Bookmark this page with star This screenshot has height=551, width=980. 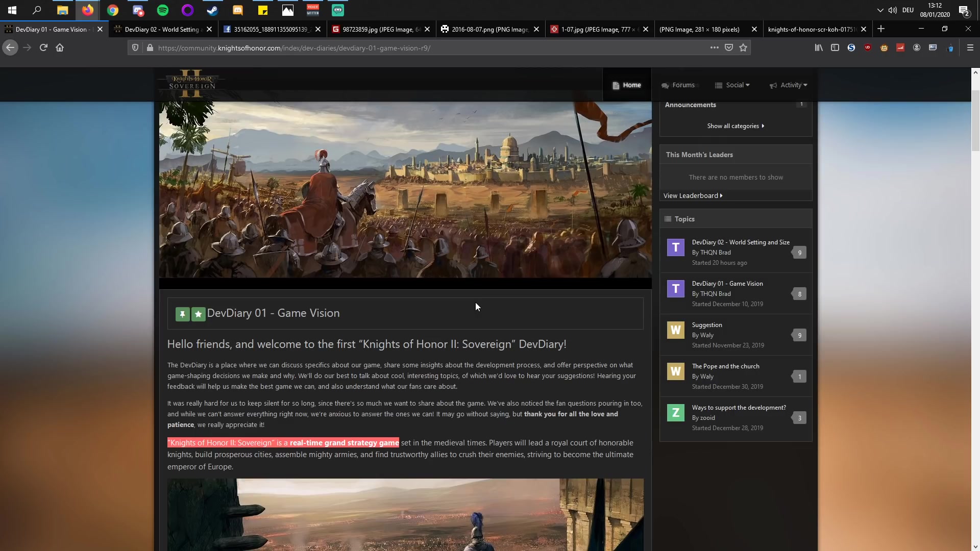pyautogui.click(x=743, y=47)
